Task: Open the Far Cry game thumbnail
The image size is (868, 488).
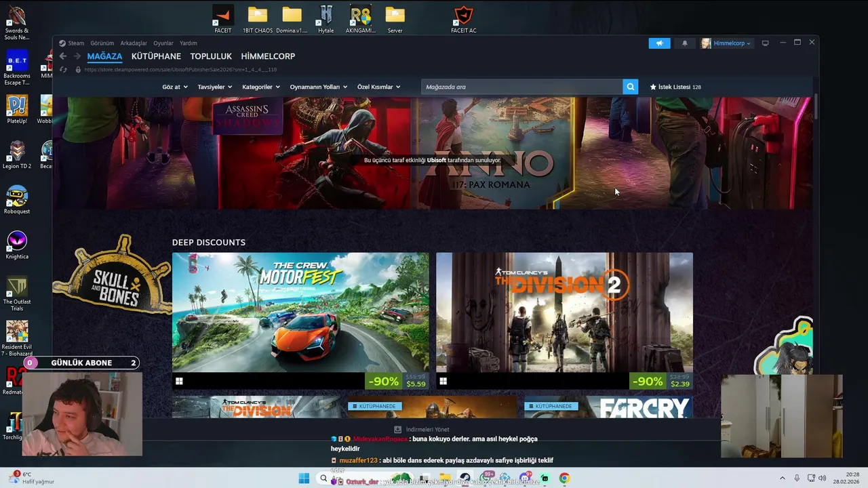Action: pos(609,407)
